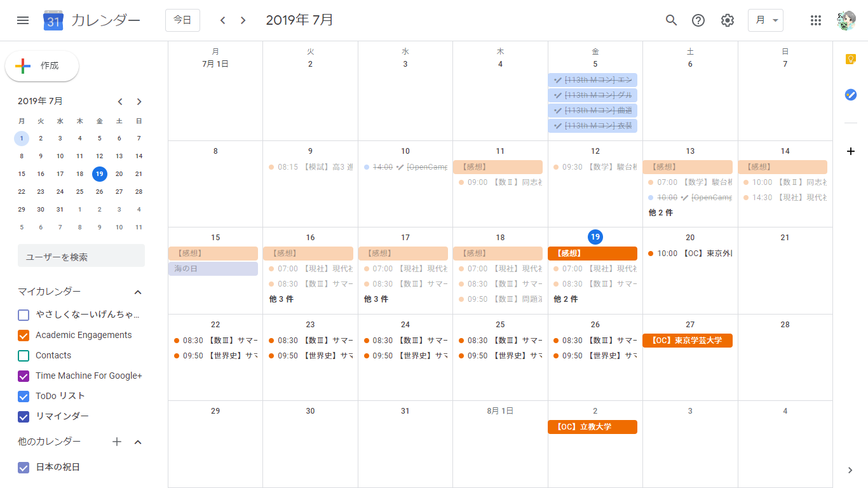Click the 7月 1日 date label

[x=215, y=64]
